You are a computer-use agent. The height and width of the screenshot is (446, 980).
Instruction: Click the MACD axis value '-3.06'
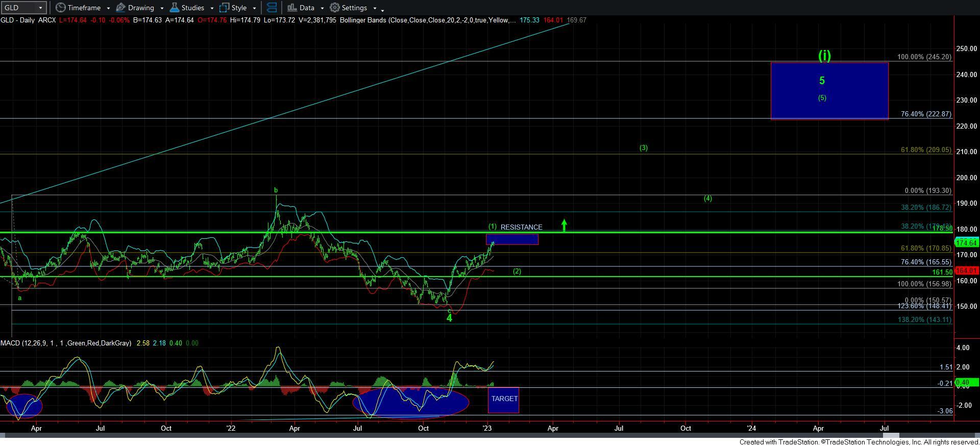pyautogui.click(x=945, y=411)
